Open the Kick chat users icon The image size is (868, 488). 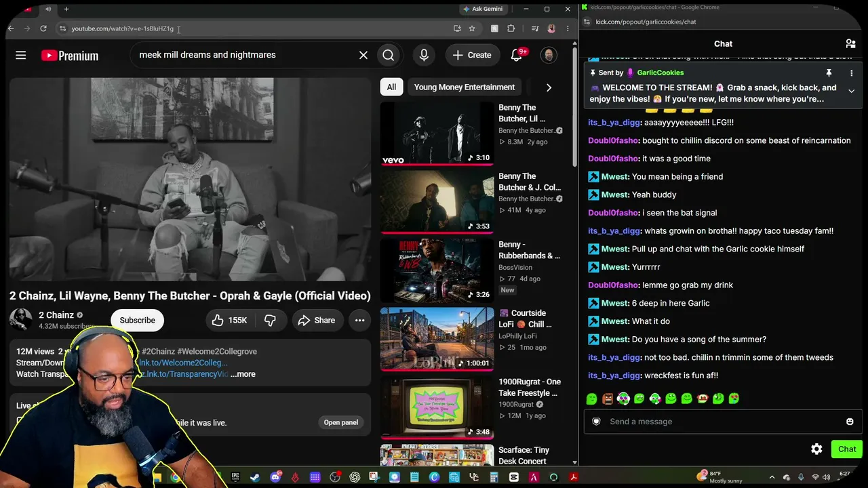[850, 43]
